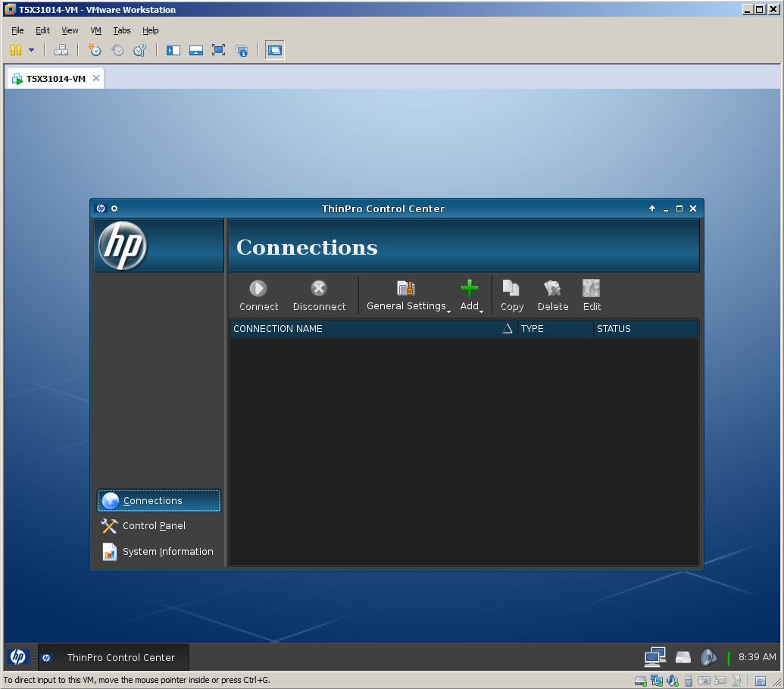Open the VMware File menu
Image resolution: width=784 pixels, height=689 pixels.
click(17, 30)
